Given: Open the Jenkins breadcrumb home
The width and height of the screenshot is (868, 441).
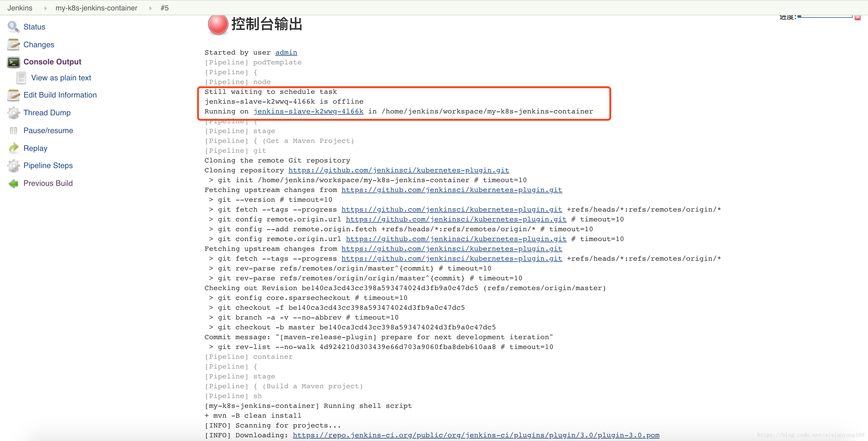Looking at the screenshot, I should [20, 8].
